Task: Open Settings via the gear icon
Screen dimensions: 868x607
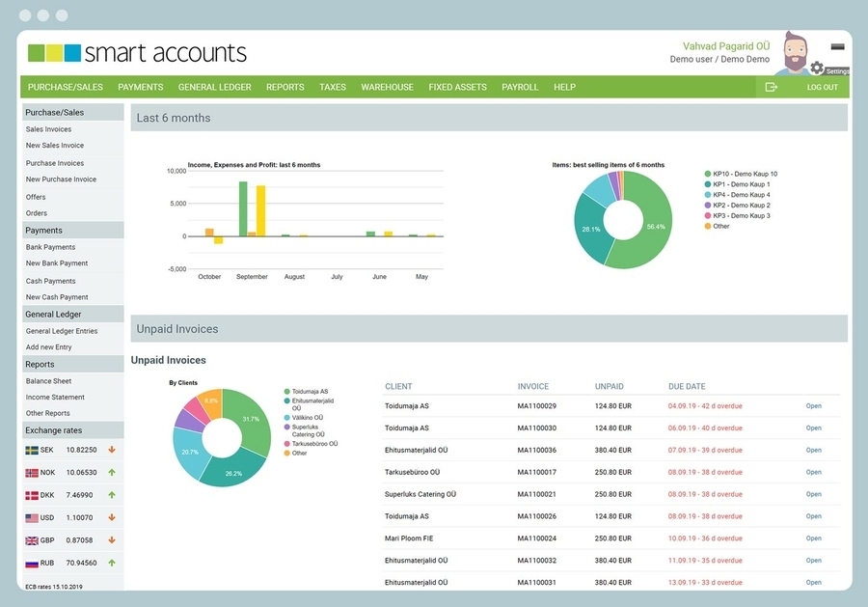Action: pos(817,68)
